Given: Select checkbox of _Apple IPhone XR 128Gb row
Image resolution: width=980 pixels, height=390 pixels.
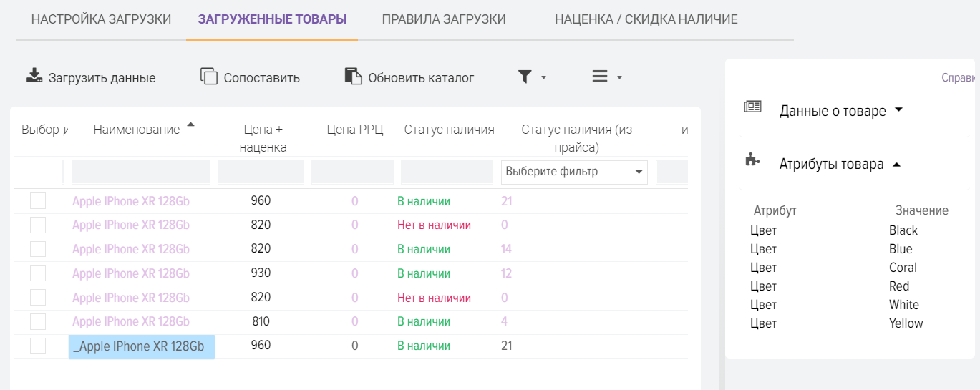Looking at the screenshot, I should (x=38, y=346).
